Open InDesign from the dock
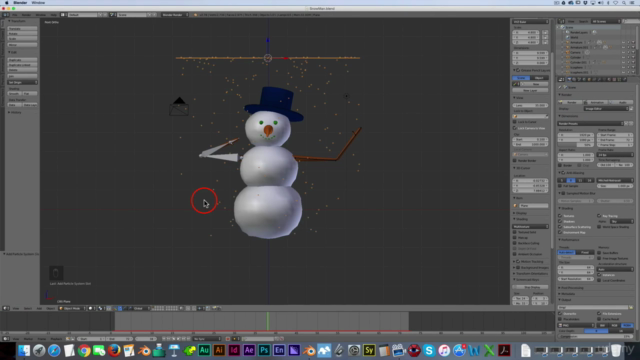Viewport: 640px width, 360px height. pyautogui.click(x=234, y=350)
